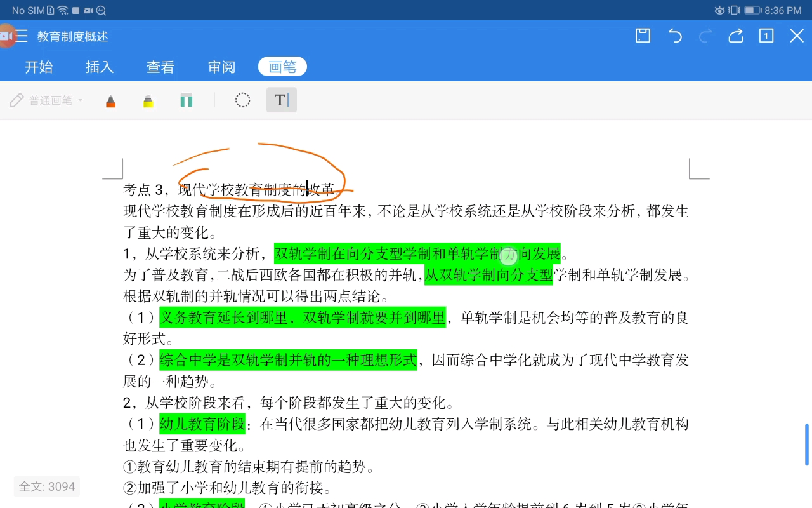Save the document with the disk icon
This screenshot has width=812, height=508.
point(643,36)
